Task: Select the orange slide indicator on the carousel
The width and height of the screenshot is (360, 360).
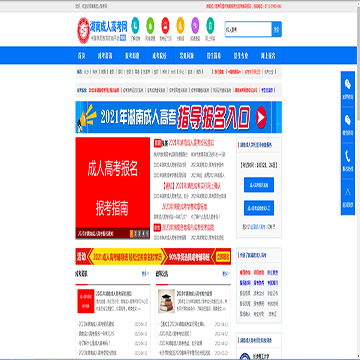Action: [132, 234]
